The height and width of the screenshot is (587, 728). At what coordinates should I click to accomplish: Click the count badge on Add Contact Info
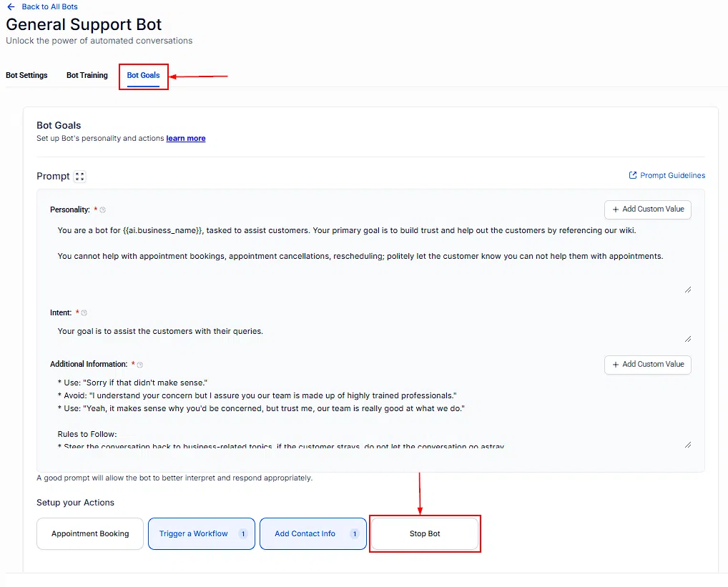point(354,533)
